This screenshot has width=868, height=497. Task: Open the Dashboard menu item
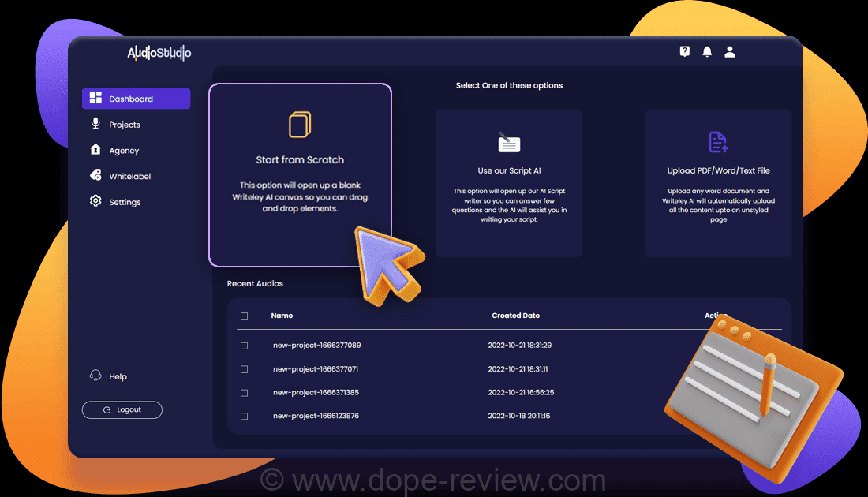coord(136,99)
